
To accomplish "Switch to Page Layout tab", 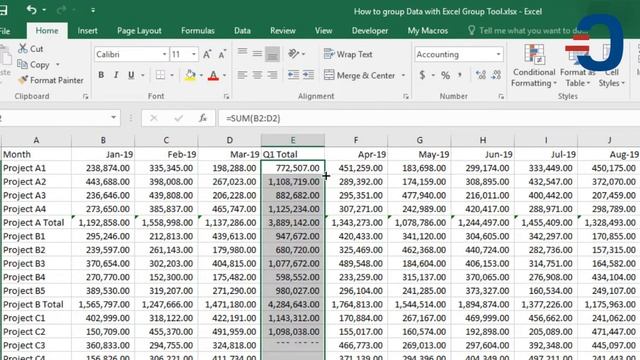I will coord(139,31).
